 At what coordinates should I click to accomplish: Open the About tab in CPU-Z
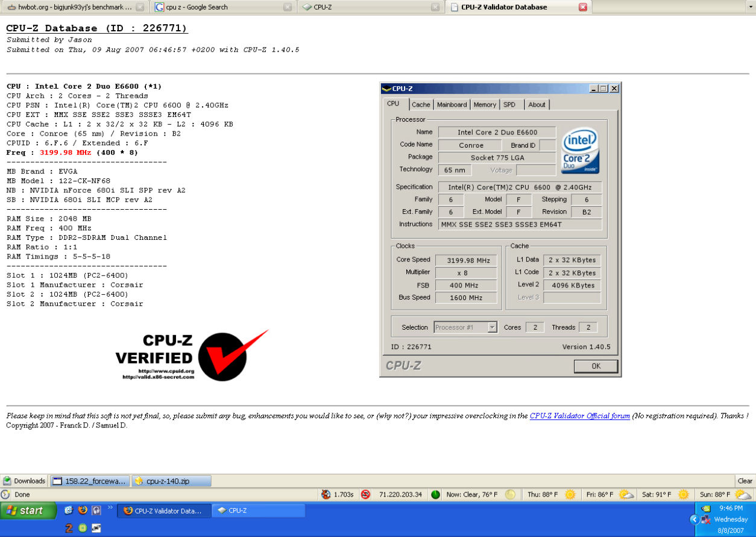[537, 105]
